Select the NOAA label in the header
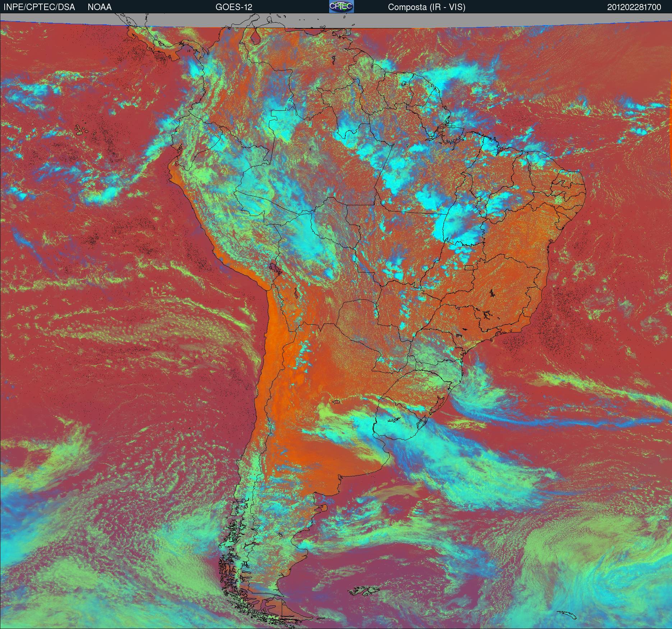 coord(100,7)
